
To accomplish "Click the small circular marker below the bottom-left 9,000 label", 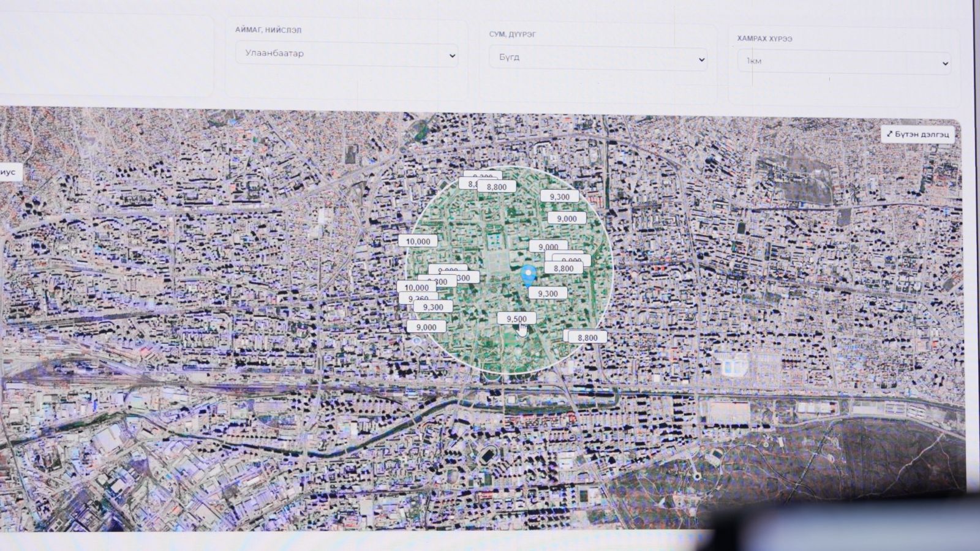I will click(x=417, y=341).
